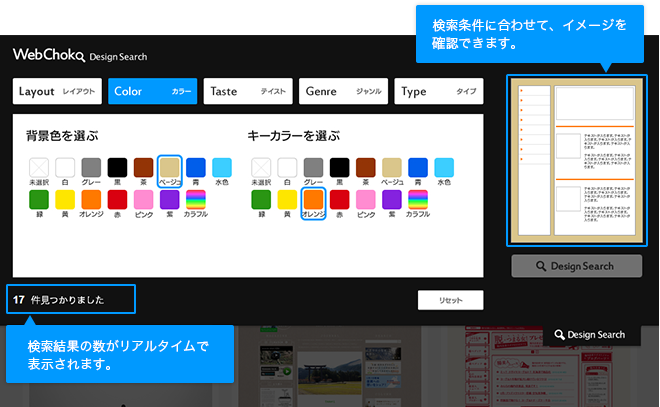Switch to the Taste tab
The image size is (660, 407).
click(248, 91)
